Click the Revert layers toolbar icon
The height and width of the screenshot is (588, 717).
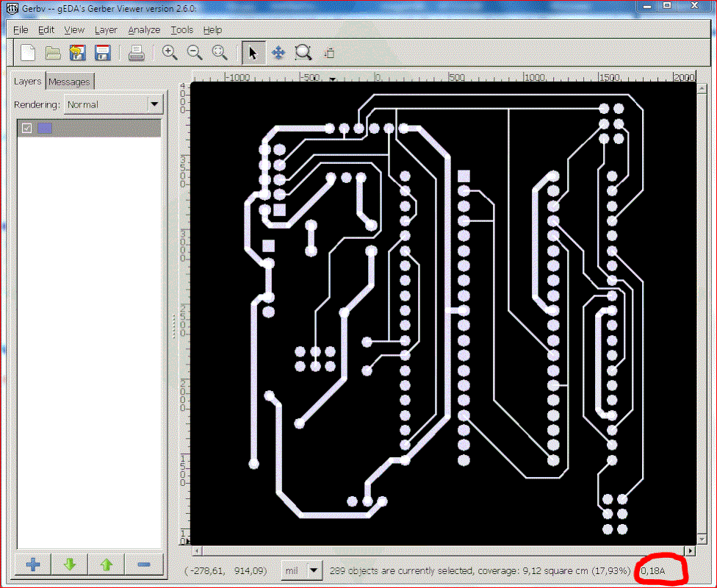click(78, 53)
